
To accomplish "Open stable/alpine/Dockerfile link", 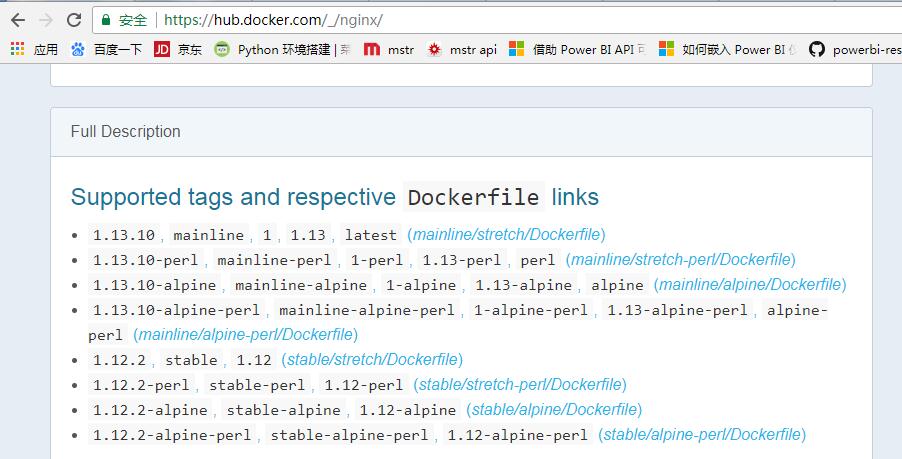I will pos(554,410).
